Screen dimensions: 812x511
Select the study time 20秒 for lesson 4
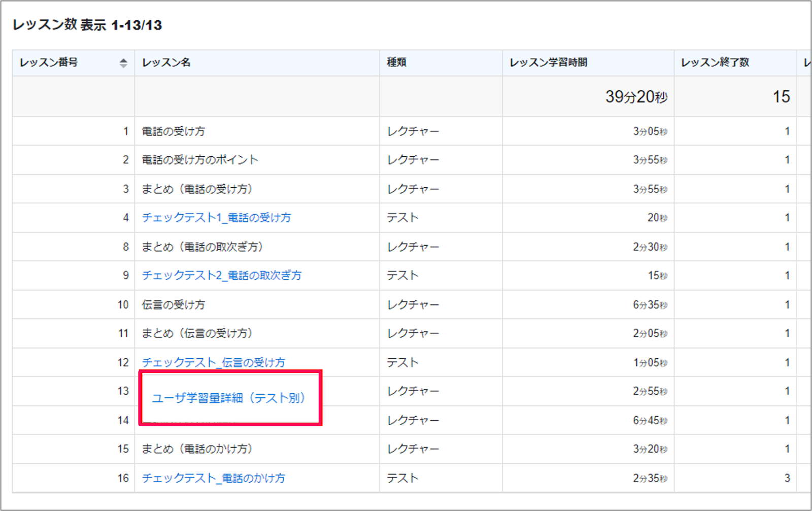(657, 218)
